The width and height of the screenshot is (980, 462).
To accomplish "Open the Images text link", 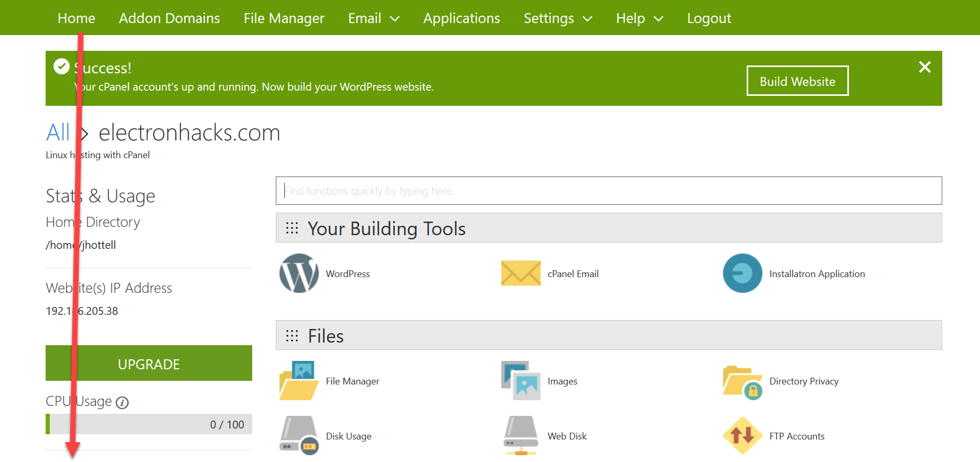I will [x=563, y=381].
